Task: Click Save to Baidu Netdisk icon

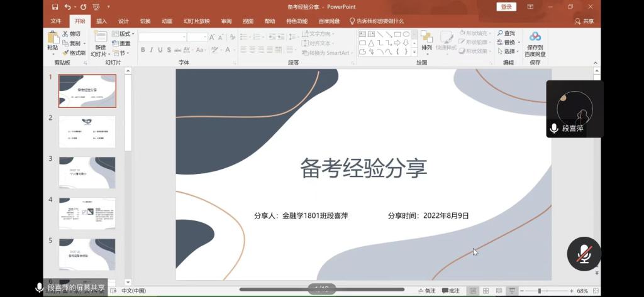Action: pos(535,37)
